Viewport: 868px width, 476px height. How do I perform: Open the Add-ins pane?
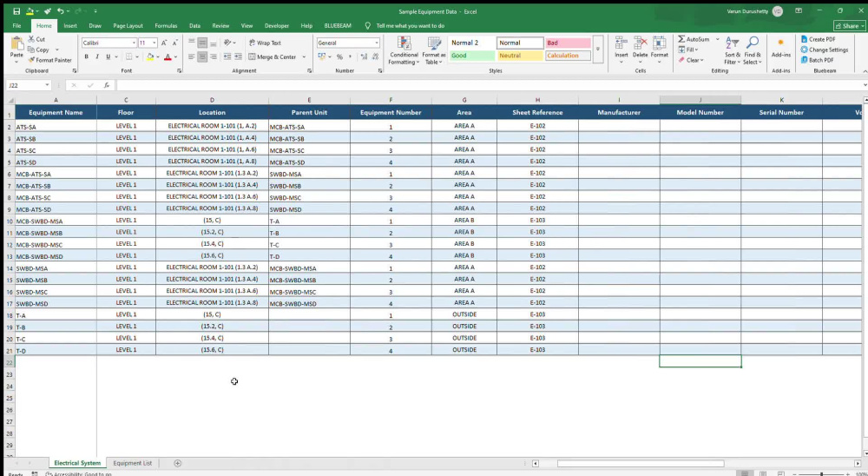pyautogui.click(x=781, y=49)
